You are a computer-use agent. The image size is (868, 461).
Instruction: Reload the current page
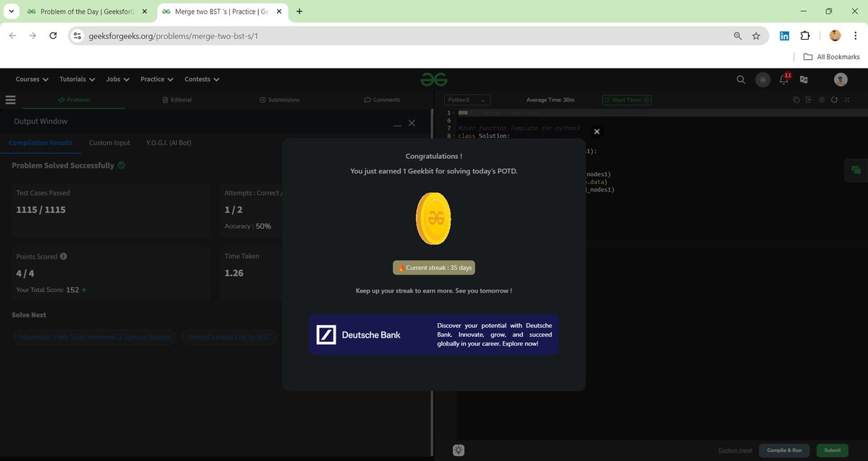tap(53, 35)
